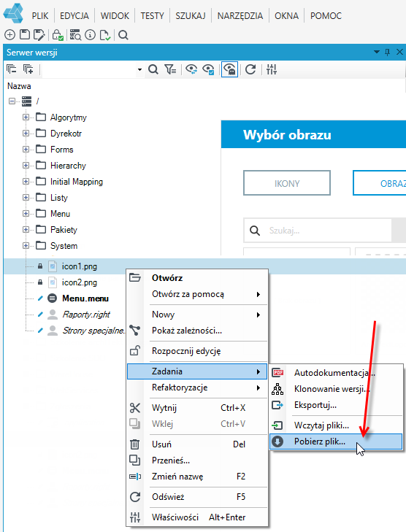406x532 pixels.
Task: Expand the Forms folder
Action: coord(26,150)
